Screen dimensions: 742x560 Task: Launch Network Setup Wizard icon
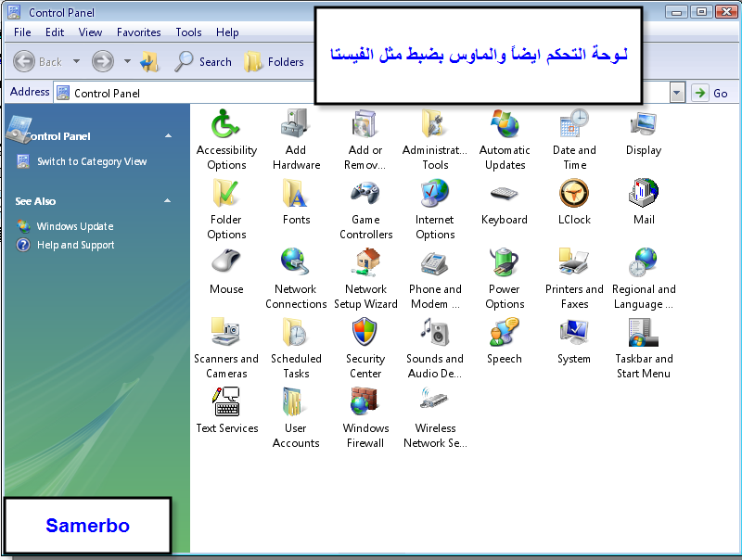365,263
